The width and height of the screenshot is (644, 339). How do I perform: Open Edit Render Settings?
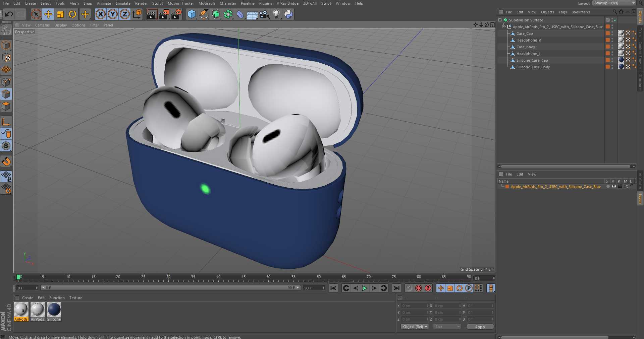point(176,14)
